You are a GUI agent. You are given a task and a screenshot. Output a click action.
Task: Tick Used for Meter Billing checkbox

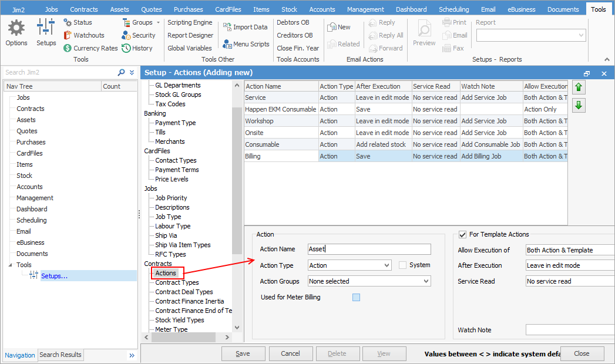356,298
